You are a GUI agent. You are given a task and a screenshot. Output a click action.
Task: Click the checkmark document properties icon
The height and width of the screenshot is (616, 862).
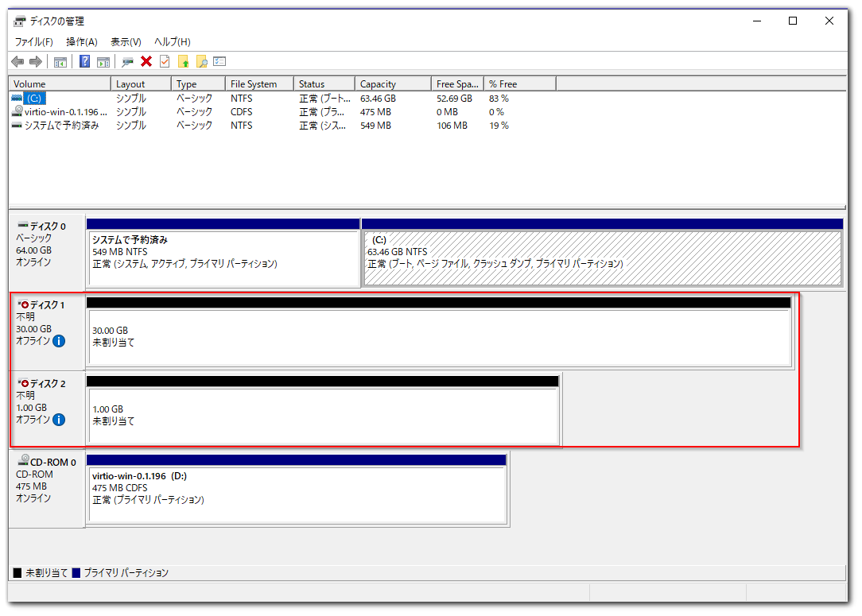tap(165, 61)
